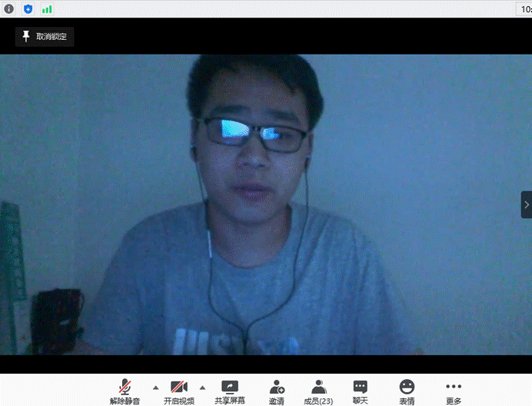This screenshot has width=532, height=406.
Task: Check the green network signal icon
Action: click(x=47, y=9)
